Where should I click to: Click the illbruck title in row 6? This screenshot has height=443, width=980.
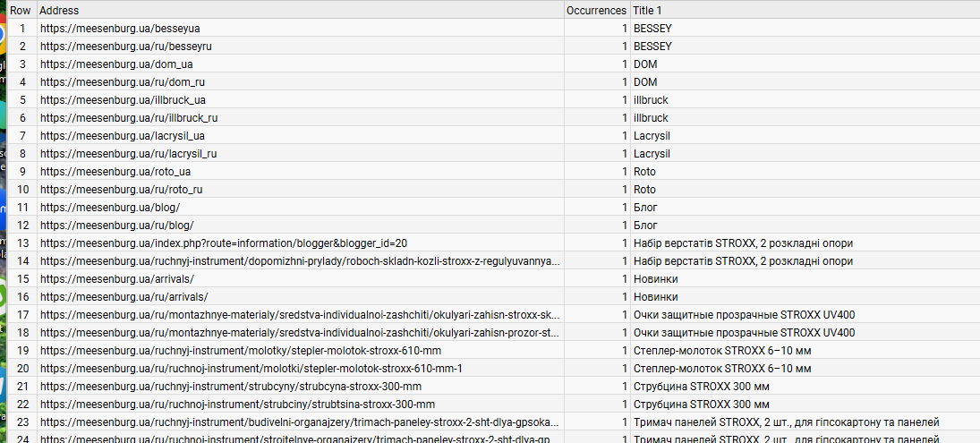point(651,117)
